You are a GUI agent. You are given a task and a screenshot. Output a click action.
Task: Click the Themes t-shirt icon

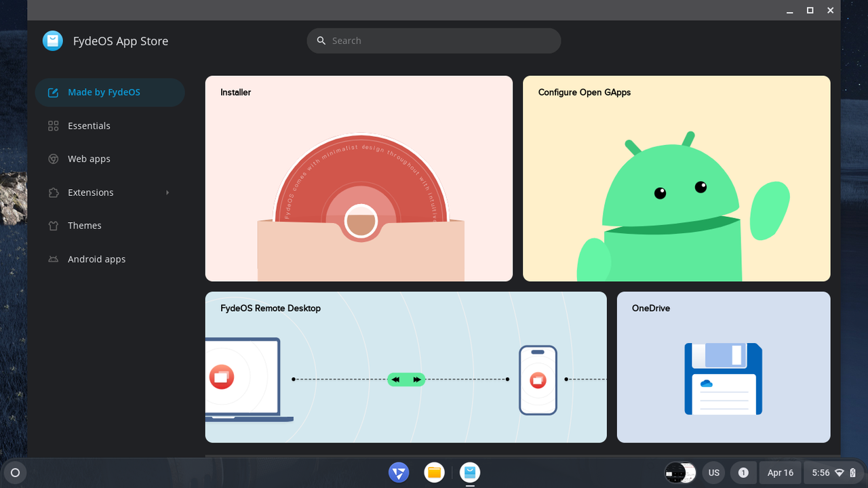tap(53, 226)
